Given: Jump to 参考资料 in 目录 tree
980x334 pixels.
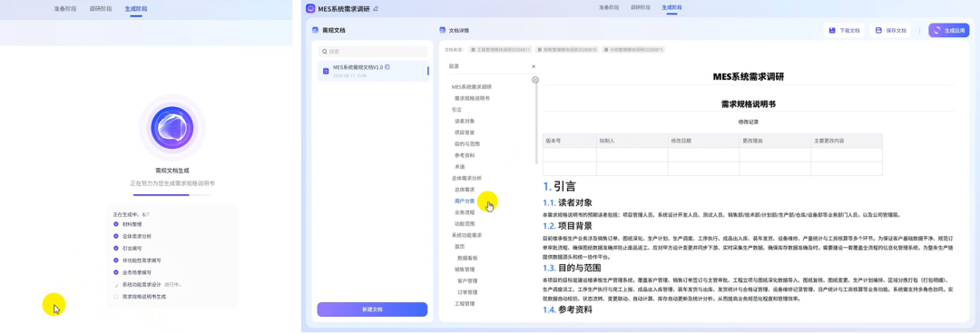Looking at the screenshot, I should click(x=465, y=155).
